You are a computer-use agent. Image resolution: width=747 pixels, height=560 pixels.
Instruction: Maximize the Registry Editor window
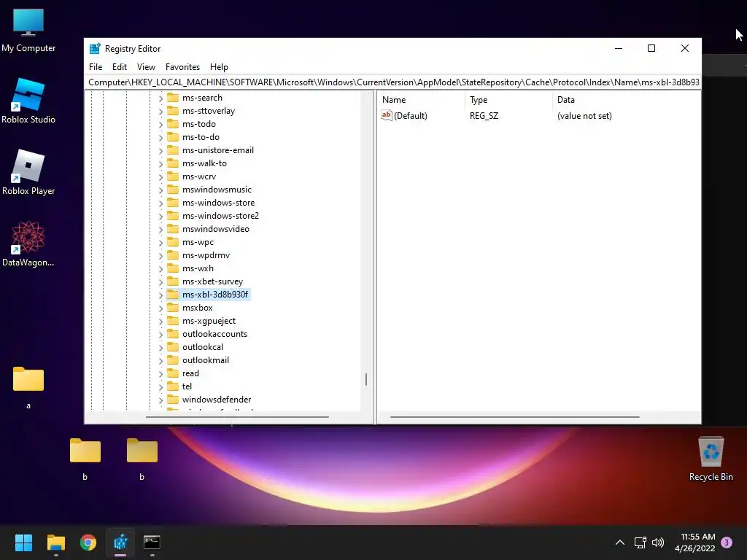(x=651, y=48)
